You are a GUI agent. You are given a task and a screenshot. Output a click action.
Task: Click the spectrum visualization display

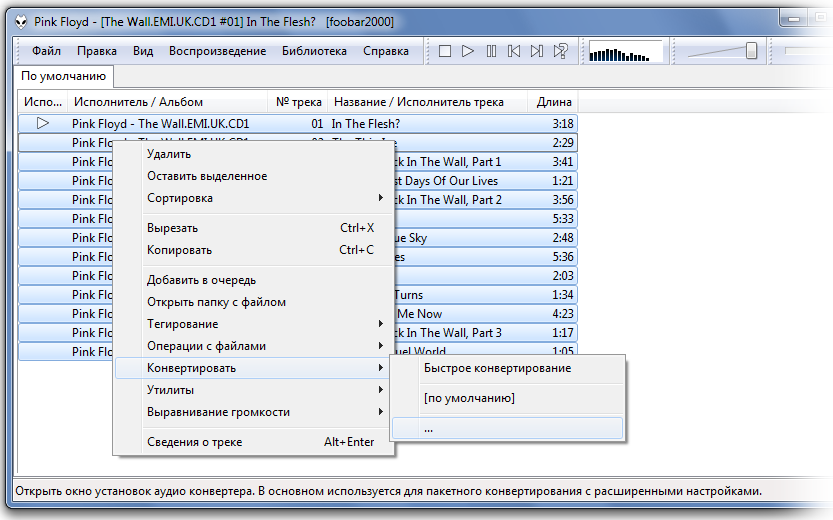point(625,52)
